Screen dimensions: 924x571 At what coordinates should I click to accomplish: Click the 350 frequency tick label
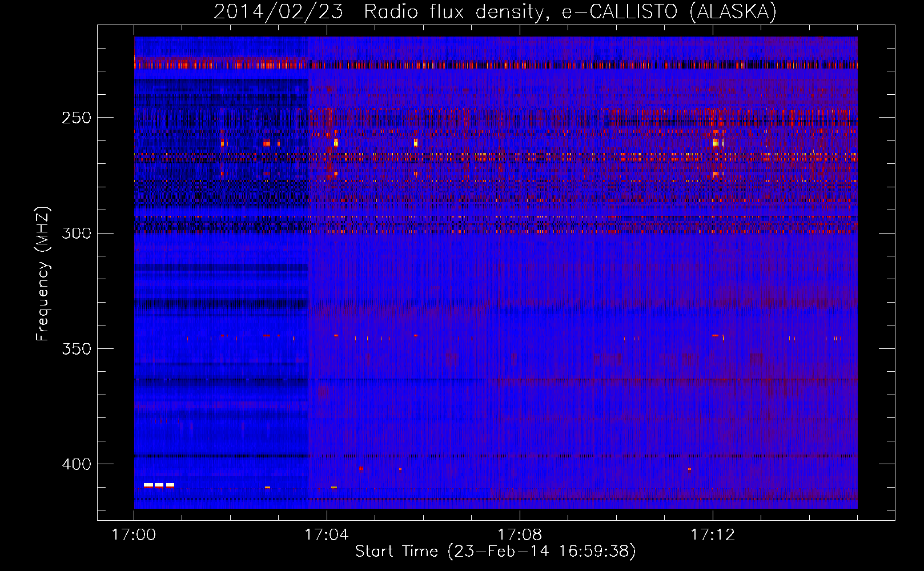tap(77, 348)
